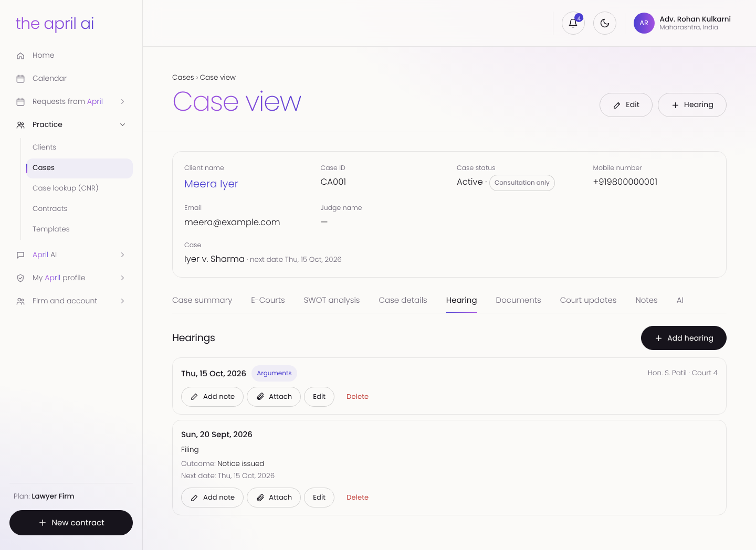The height and width of the screenshot is (550, 756).
Task: Delete the Sun, 20 Sept, 2026 hearing
Action: [358, 498]
